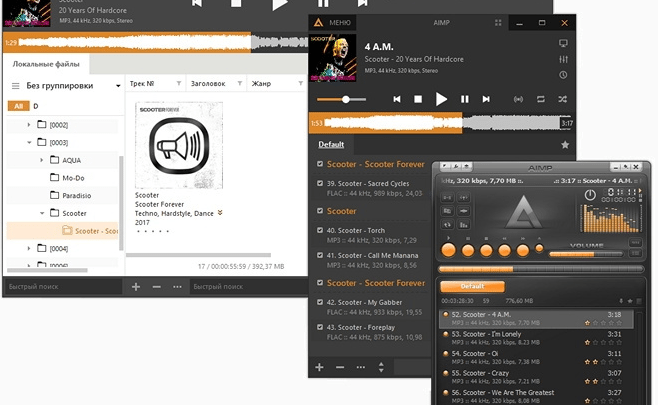Click the up-down sort arrows in dark playlist footer
The width and height of the screenshot is (658, 405).
(381, 367)
